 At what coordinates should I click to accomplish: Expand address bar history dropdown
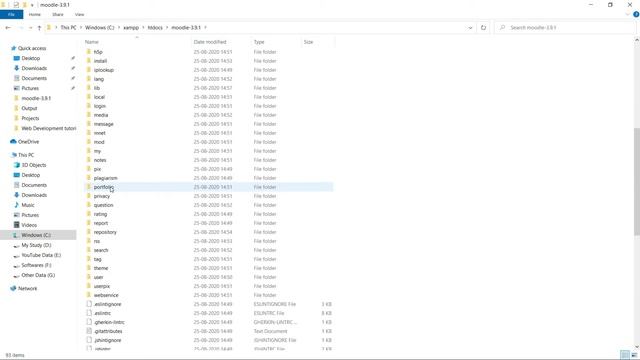point(470,28)
